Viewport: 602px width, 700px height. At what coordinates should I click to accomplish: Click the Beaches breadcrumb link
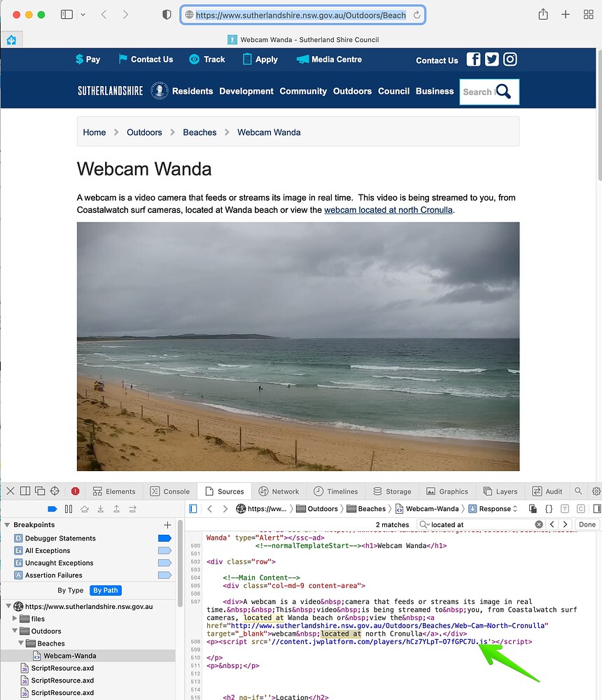[199, 132]
